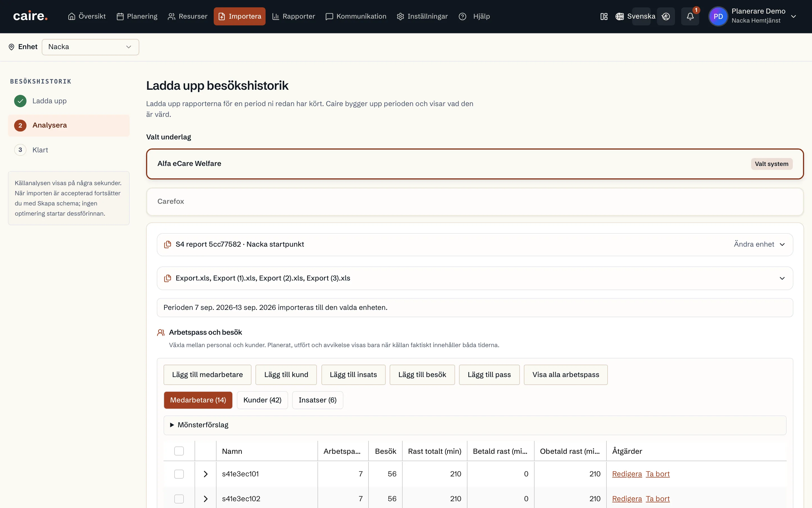This screenshot has height=508, width=812.
Task: Click the Översikt home icon
Action: (71, 16)
